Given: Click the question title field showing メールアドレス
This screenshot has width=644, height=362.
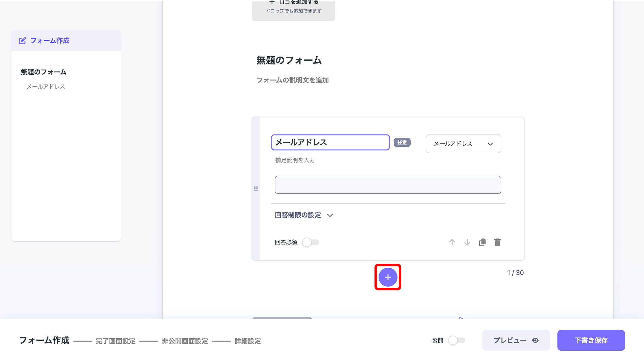Looking at the screenshot, I should [x=330, y=142].
